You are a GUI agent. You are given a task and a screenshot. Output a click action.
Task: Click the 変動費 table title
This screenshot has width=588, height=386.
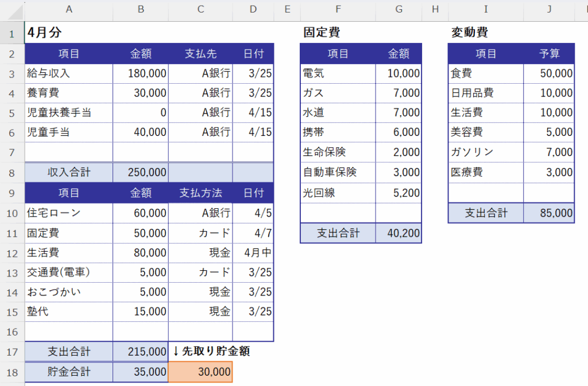pyautogui.click(x=470, y=33)
